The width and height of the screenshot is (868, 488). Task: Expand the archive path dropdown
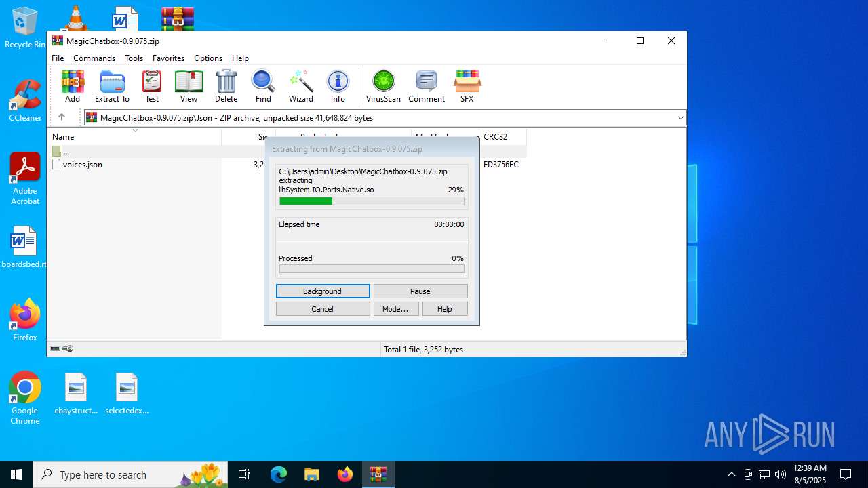point(680,118)
